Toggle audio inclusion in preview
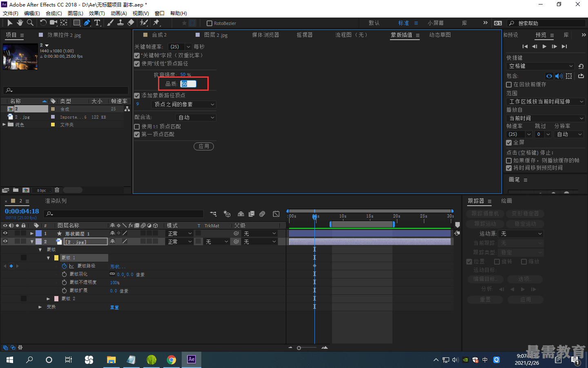 559,76
